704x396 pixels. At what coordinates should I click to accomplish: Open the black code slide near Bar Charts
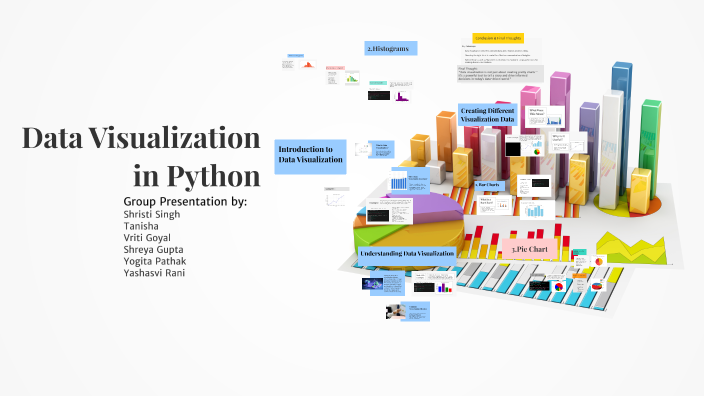pyautogui.click(x=534, y=185)
